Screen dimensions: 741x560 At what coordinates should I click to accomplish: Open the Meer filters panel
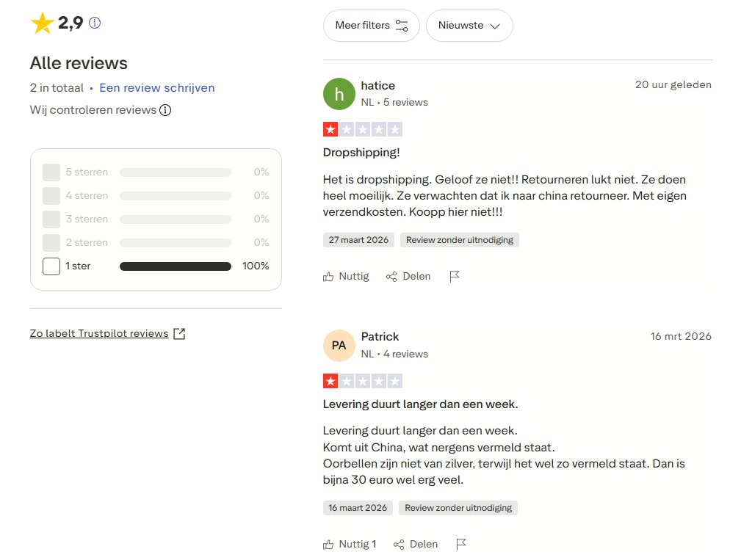(371, 26)
